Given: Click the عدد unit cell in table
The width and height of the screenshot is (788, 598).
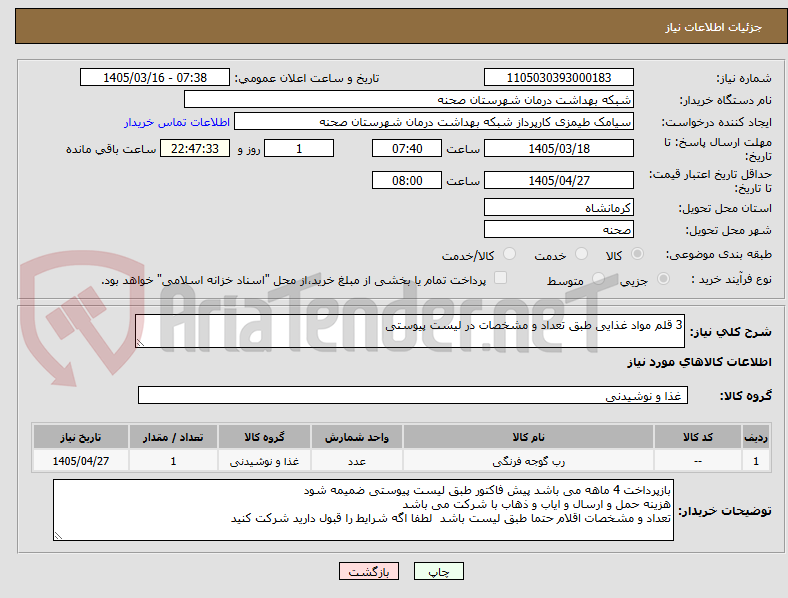Looking at the screenshot, I should coord(357,461).
